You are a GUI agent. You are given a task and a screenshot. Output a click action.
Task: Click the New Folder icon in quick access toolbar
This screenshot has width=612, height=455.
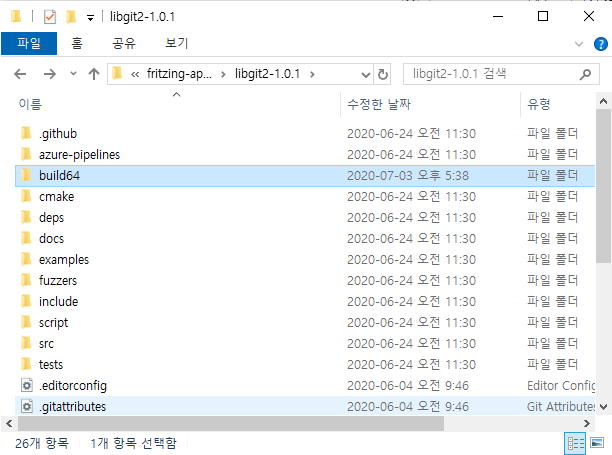pyautogui.click(x=71, y=17)
